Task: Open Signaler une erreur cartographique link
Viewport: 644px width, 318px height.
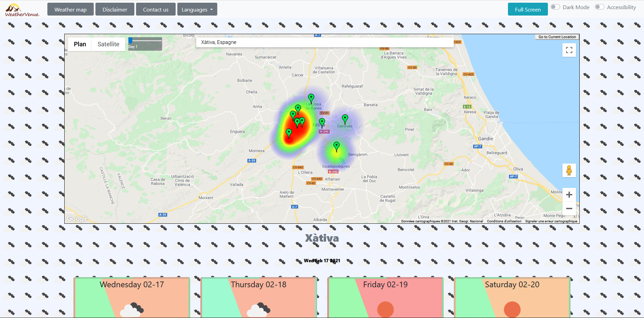Action: click(551, 221)
